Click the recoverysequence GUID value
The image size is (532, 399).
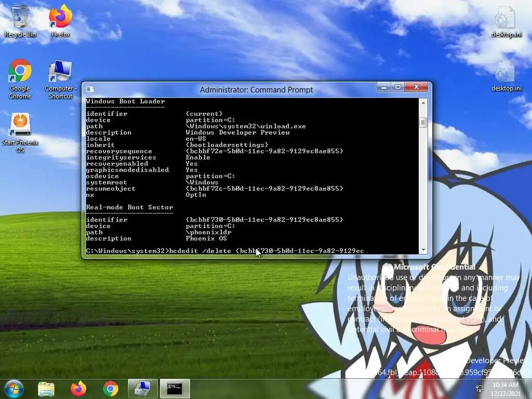pos(264,151)
